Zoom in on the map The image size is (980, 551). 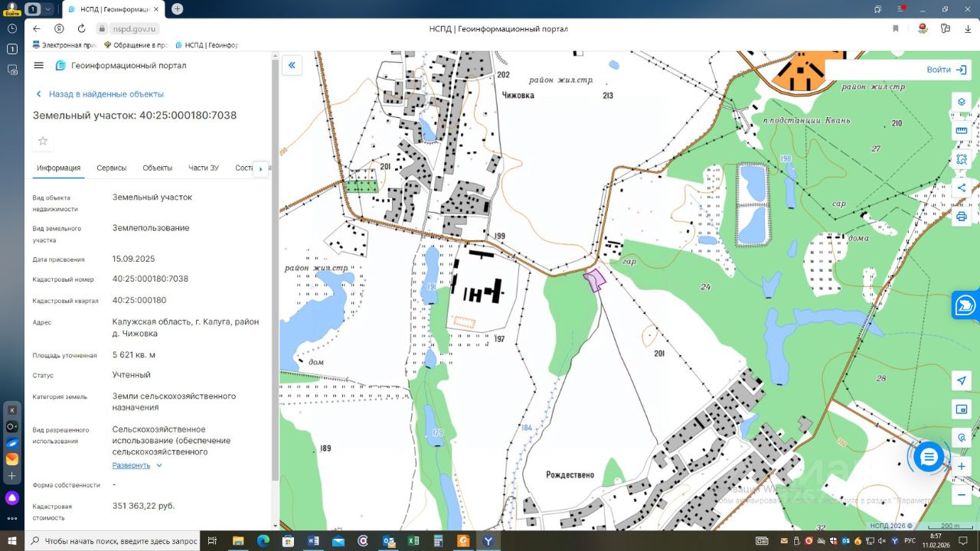(962, 466)
